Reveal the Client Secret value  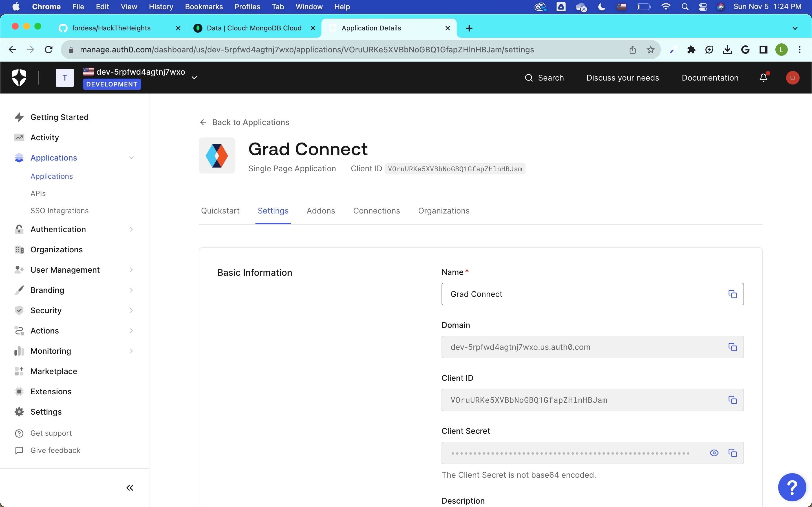pyautogui.click(x=714, y=453)
